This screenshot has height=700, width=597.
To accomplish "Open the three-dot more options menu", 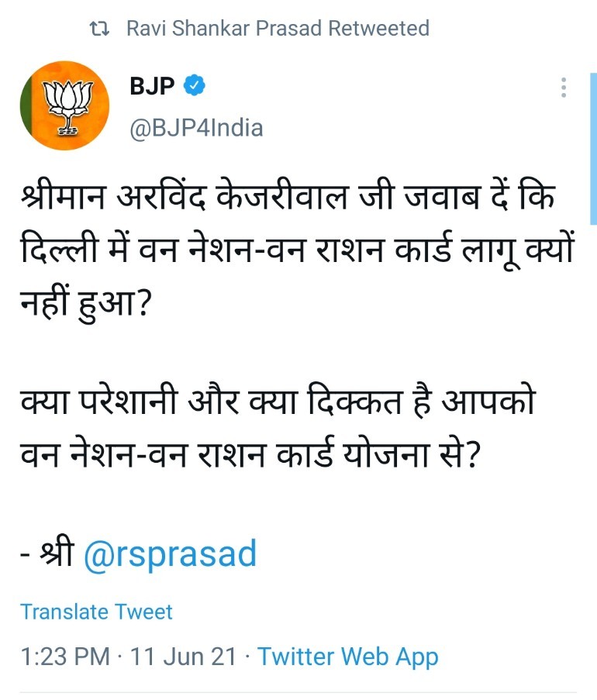I will (564, 88).
